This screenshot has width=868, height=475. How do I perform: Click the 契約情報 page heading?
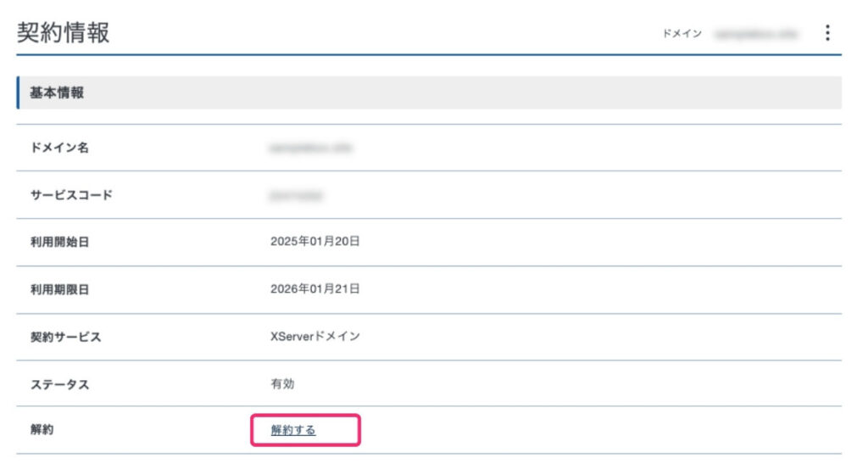[x=63, y=33]
